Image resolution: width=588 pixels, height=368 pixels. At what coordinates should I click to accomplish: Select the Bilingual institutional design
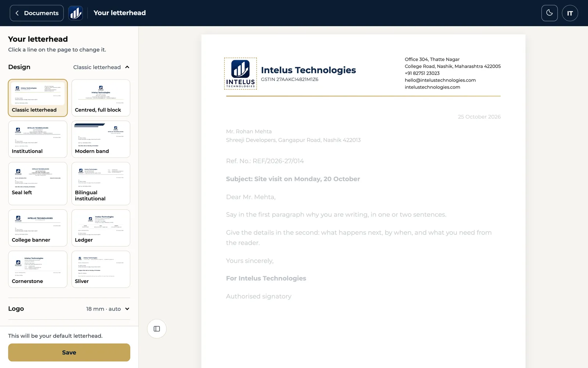(101, 183)
